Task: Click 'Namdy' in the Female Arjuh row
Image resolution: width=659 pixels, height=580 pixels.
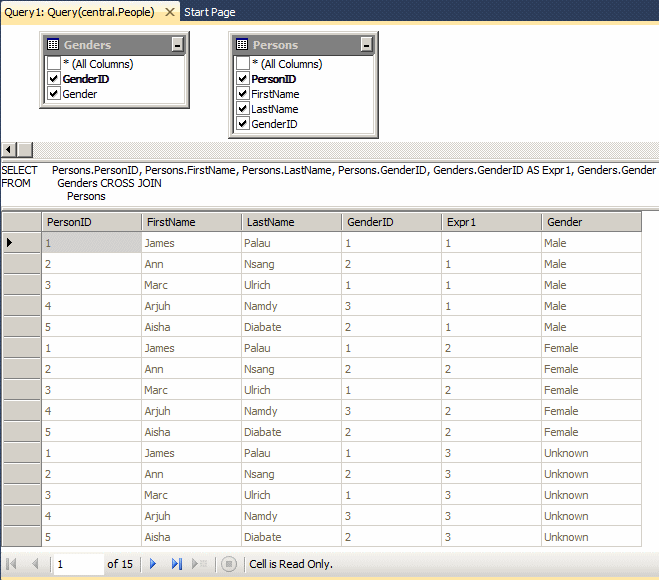Action: pyautogui.click(x=292, y=411)
